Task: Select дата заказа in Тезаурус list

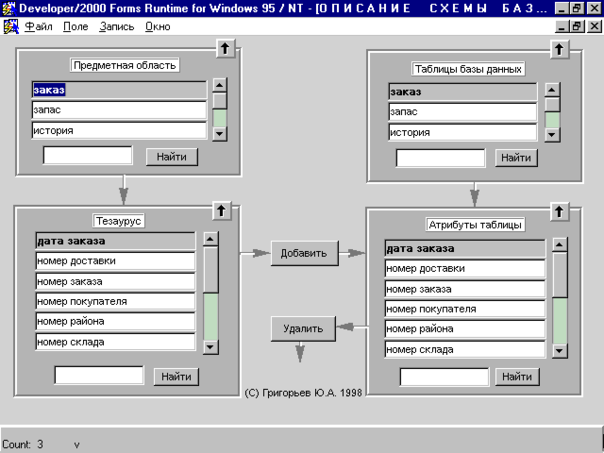Action: pos(116,241)
